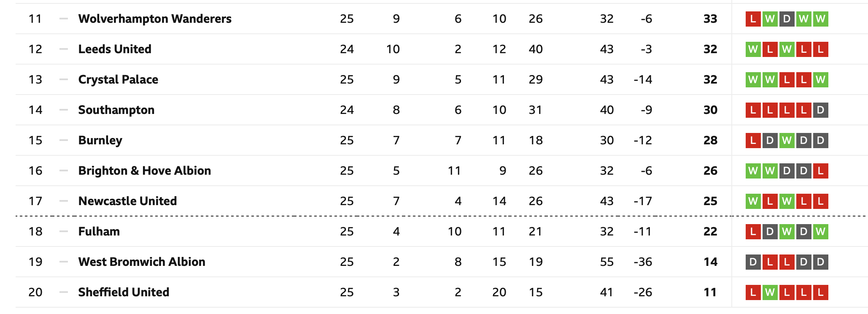868x314 pixels.
Task: Open Brighton & Hove Albion link
Action: pyautogui.click(x=145, y=171)
